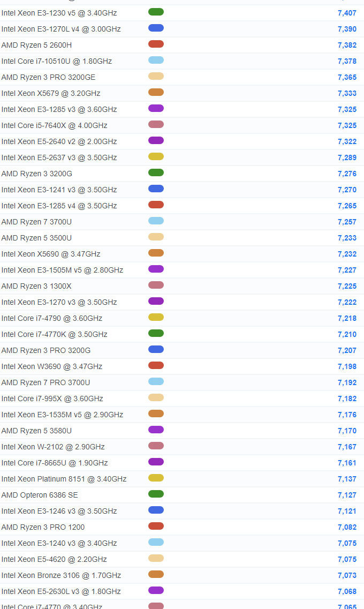Click score 7,082 for Ryzen 3 PRO 1200
This screenshot has height=609, width=364.
coord(347,527)
